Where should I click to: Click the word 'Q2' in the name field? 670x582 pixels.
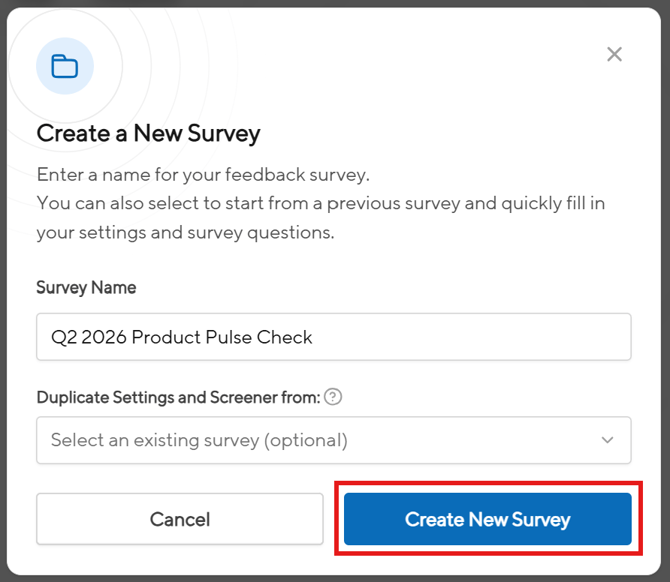pyautogui.click(x=64, y=337)
